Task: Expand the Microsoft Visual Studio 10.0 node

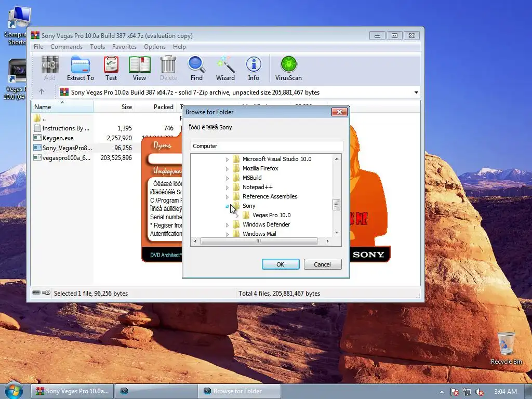Action: [x=228, y=159]
